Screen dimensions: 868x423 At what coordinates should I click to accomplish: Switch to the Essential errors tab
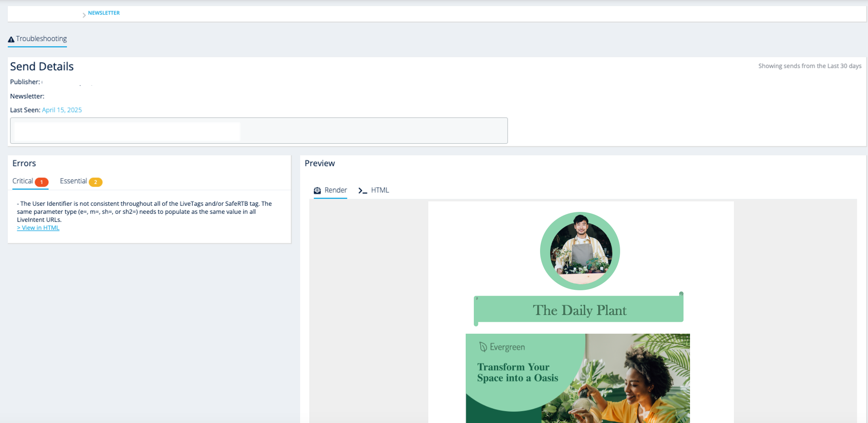click(x=73, y=181)
